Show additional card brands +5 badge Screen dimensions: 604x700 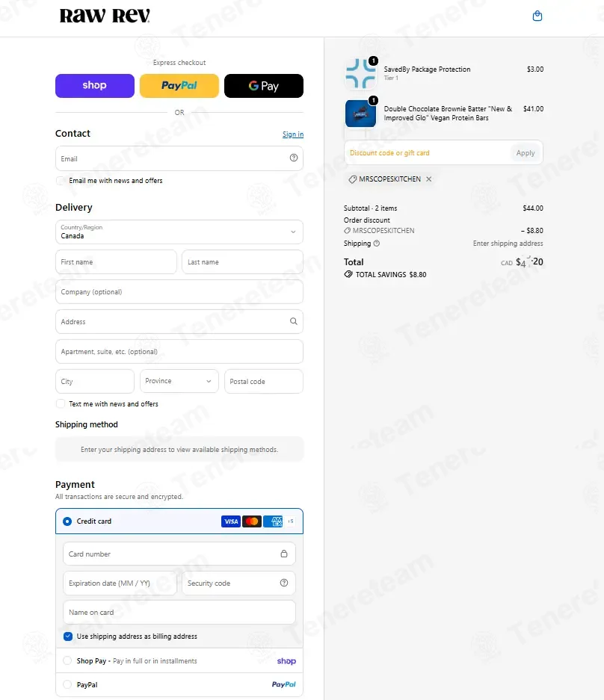tap(290, 521)
